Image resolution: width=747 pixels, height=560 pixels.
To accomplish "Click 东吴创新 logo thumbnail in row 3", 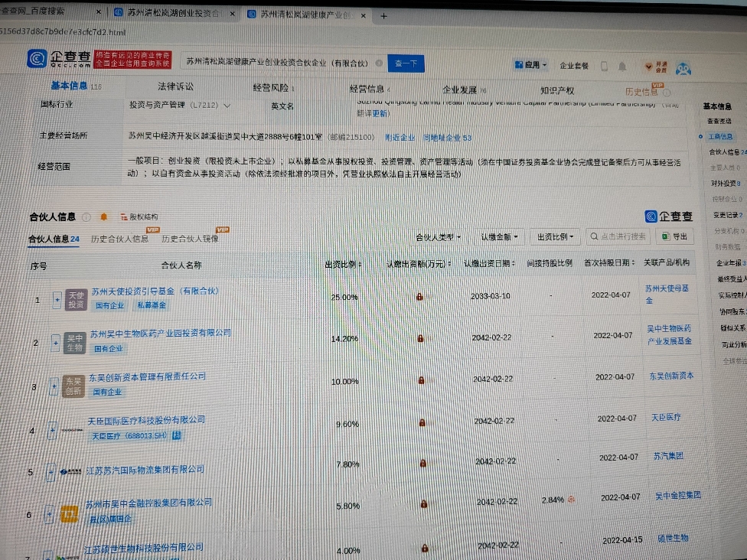I will pos(73,386).
